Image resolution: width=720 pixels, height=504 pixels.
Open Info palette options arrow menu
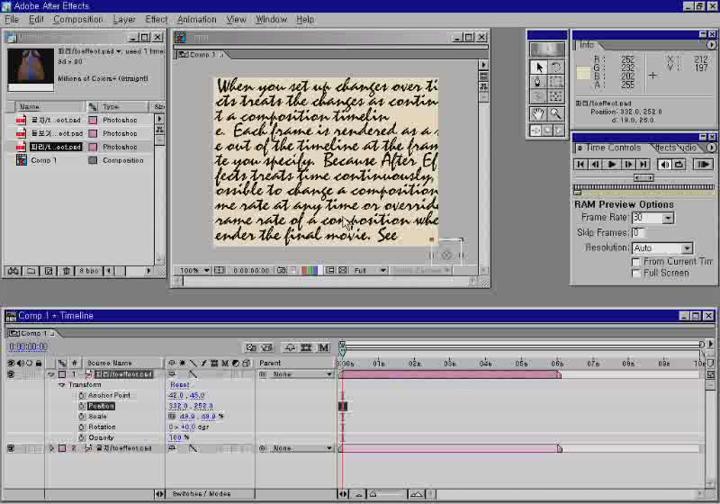pos(711,45)
